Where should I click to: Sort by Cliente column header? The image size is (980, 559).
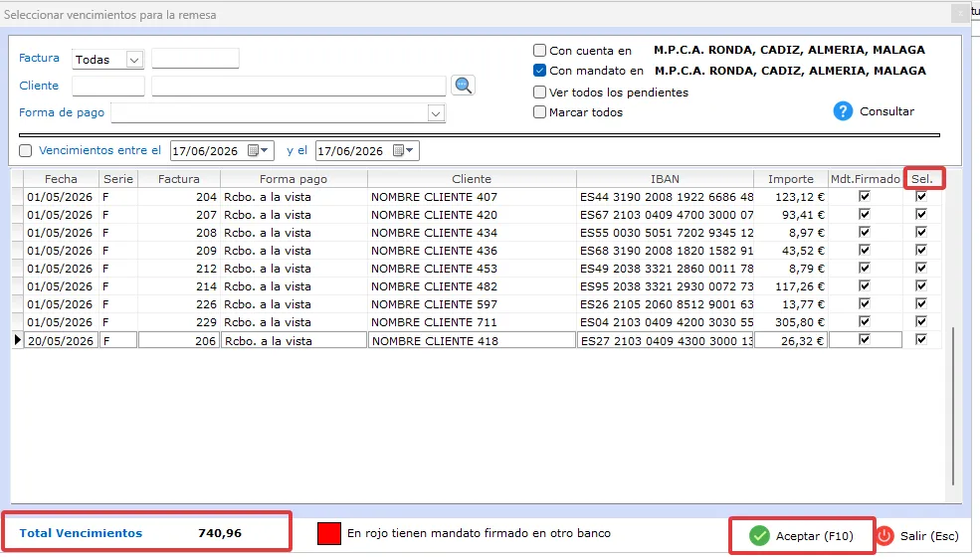472,179
